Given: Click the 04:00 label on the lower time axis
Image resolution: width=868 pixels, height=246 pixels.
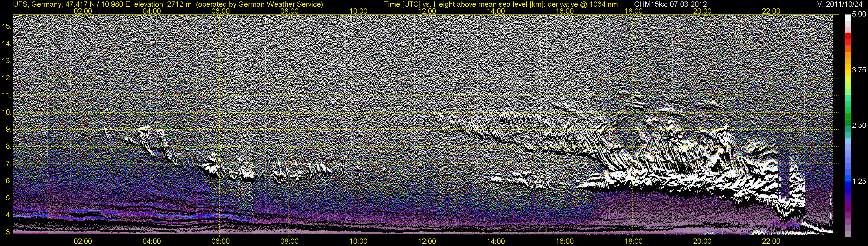Looking at the screenshot, I should (x=152, y=241).
